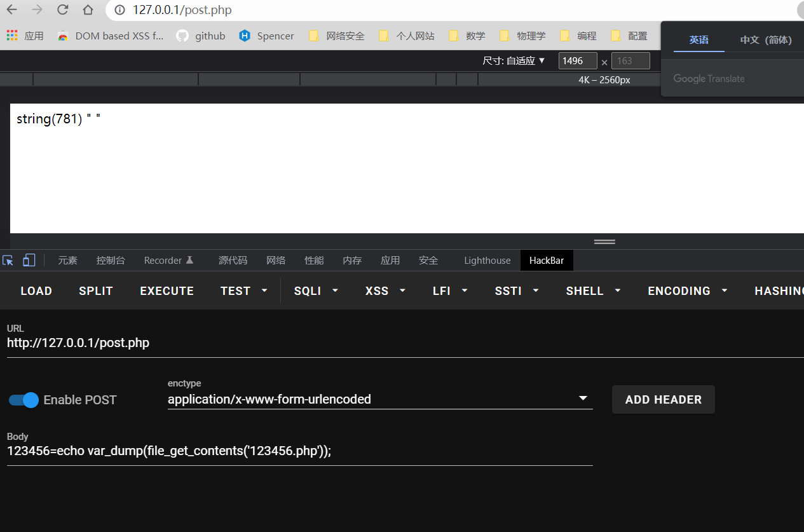Expand the SSTI dropdown menu
This screenshot has width=804, height=532.
tap(517, 290)
